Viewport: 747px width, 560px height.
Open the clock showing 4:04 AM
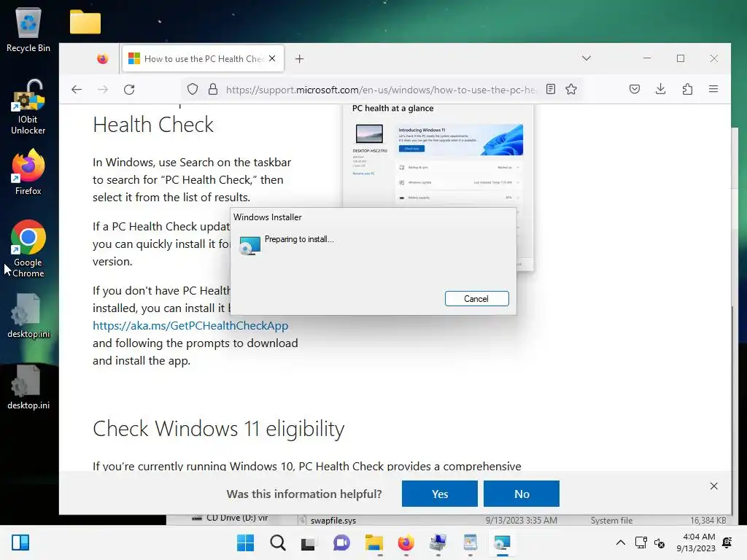[696, 542]
